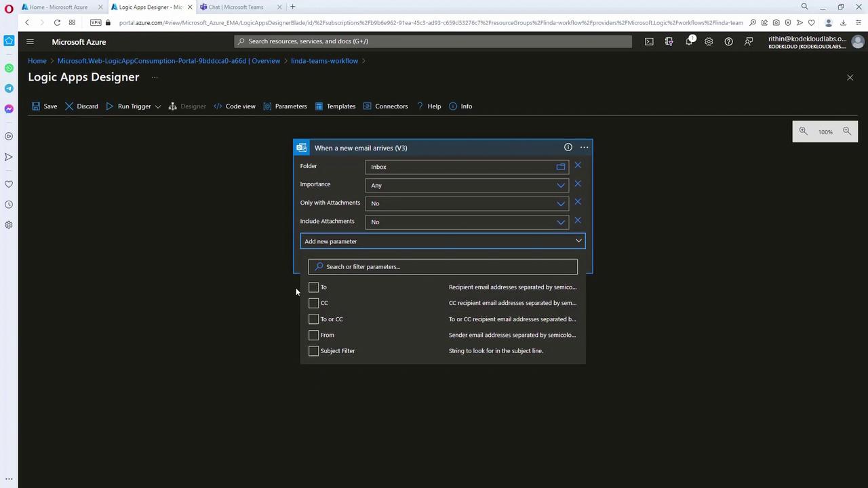The width and height of the screenshot is (868, 488).
Task: Click the portal settings gear icon
Action: coord(709,41)
